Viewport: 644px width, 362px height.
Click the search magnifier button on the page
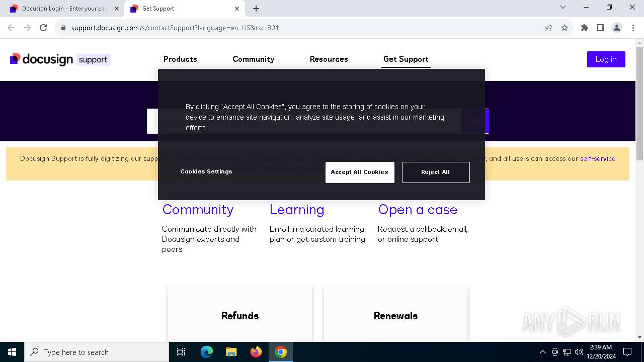point(475,121)
